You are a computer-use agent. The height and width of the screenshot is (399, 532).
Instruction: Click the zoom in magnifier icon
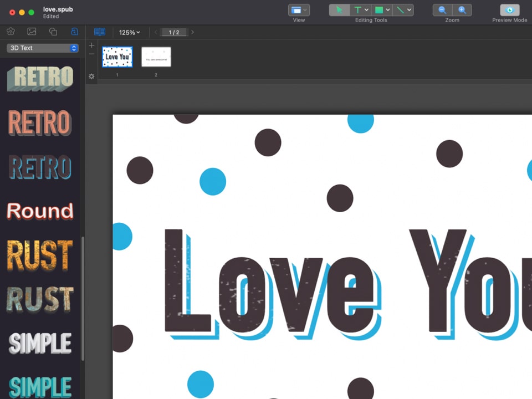click(463, 9)
